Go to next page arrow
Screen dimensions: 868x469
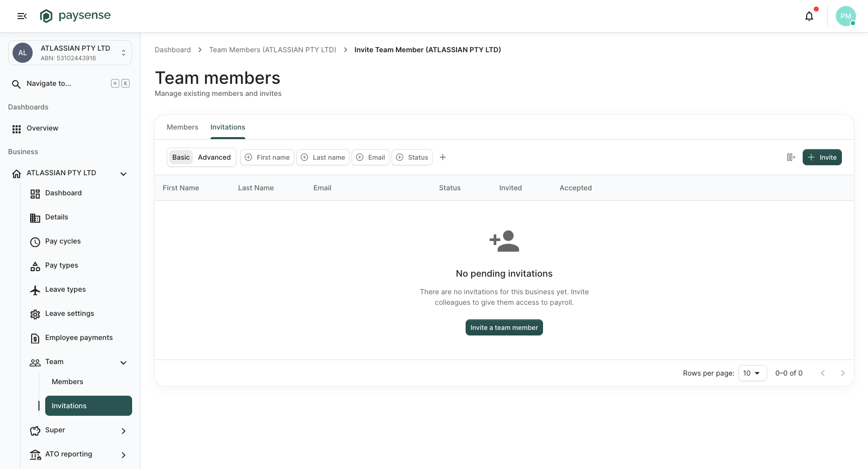pyautogui.click(x=843, y=373)
